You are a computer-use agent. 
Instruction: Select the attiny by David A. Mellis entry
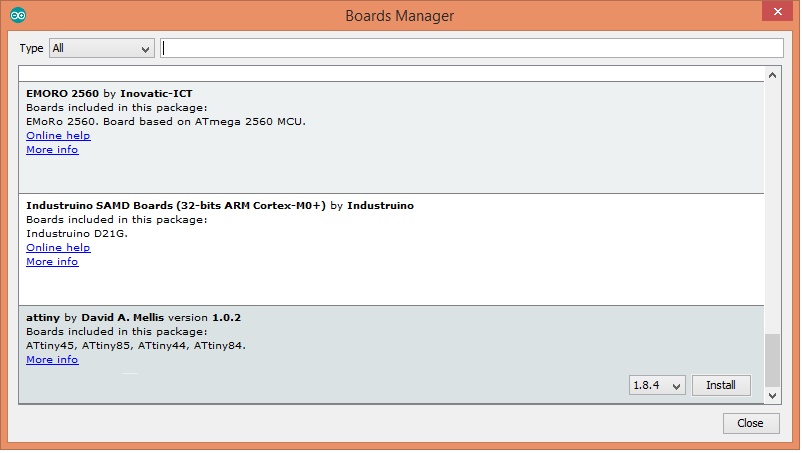(x=391, y=354)
